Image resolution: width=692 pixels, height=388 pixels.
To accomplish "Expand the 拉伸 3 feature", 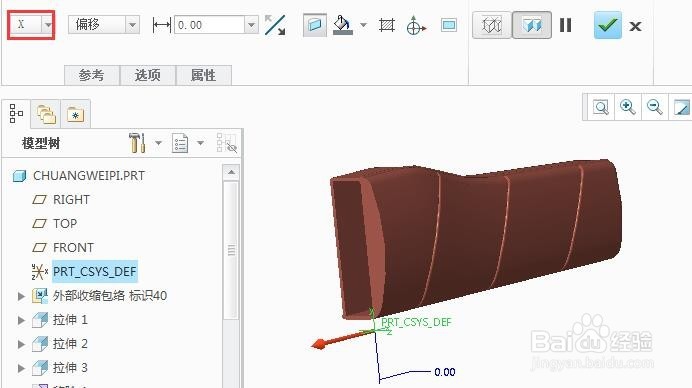I will [21, 367].
